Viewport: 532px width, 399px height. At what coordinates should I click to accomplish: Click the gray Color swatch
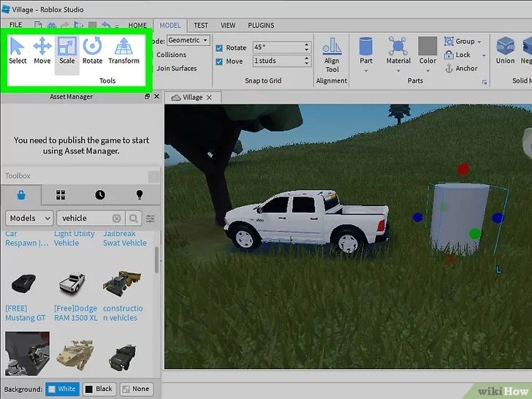click(427, 46)
